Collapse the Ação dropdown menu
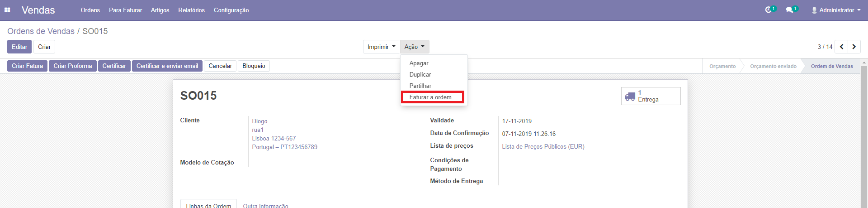Screen dimensions: 868x208 [x=414, y=47]
